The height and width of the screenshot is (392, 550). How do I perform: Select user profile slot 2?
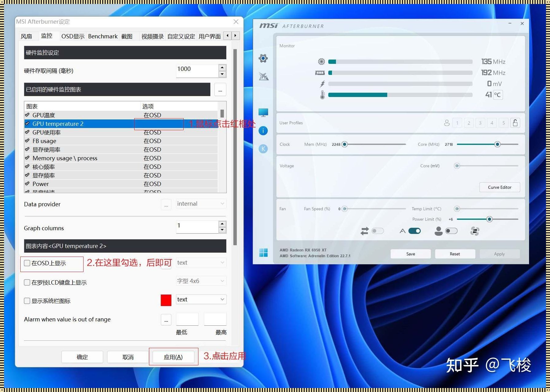click(x=469, y=123)
